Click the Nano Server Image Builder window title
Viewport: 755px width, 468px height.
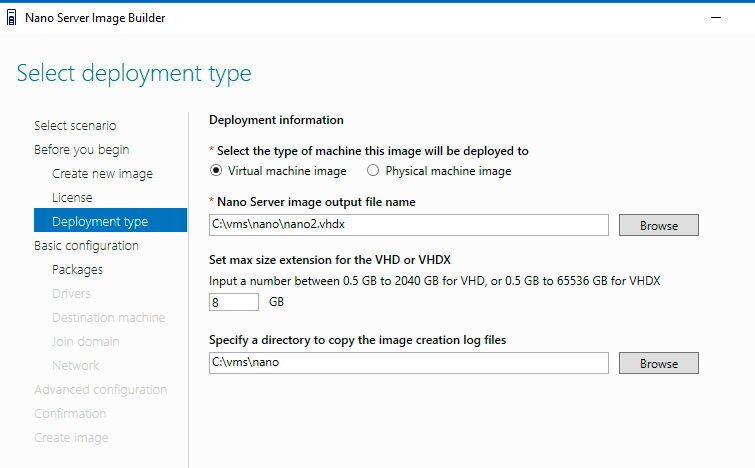[95, 18]
